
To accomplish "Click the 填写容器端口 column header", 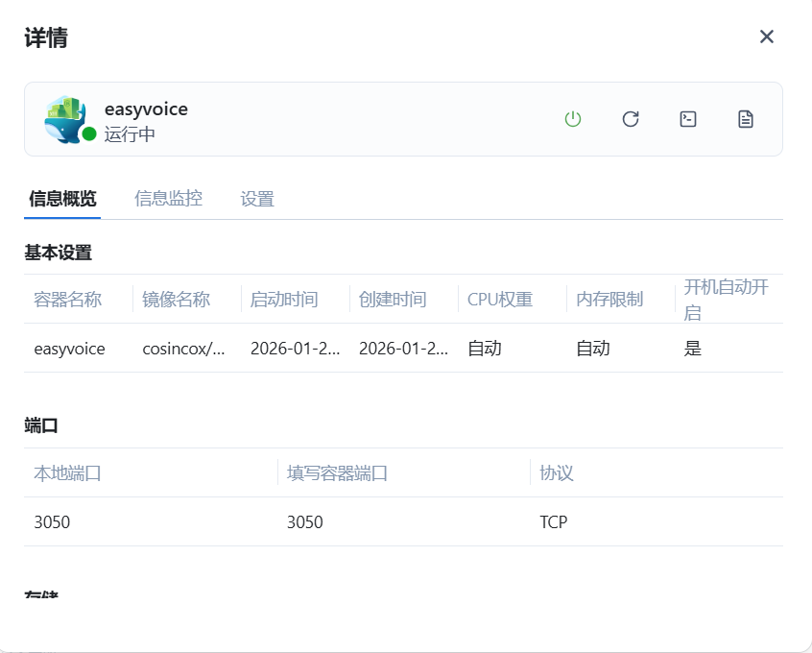I will click(337, 473).
